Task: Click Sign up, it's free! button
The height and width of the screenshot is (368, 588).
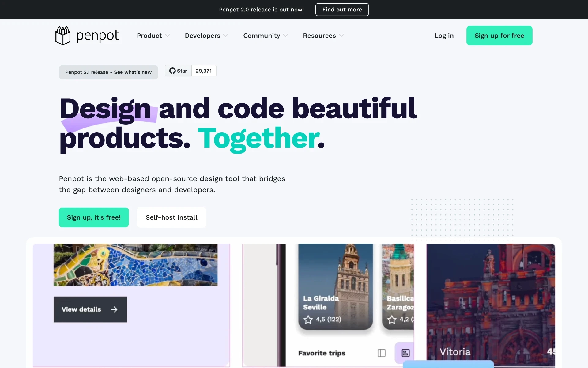Action: 94,217
